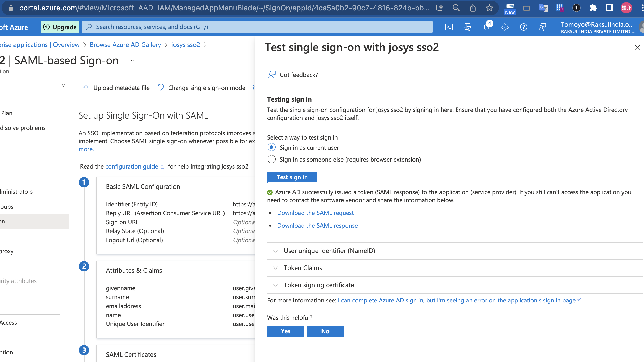Expand User unique identifier (NameID) section
This screenshot has height=362, width=644.
(329, 251)
